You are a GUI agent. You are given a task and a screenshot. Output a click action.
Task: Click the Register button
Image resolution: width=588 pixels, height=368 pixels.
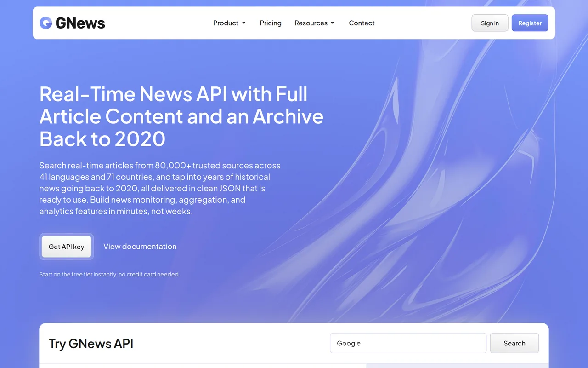[530, 23]
